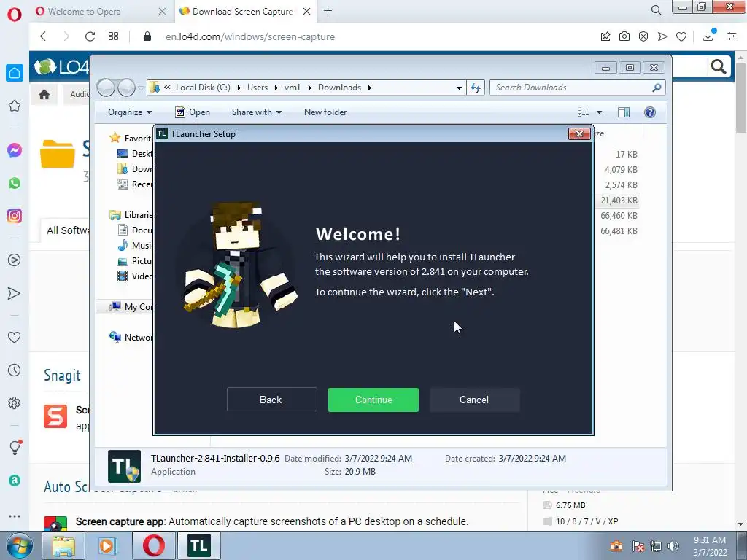Select the 66,460 KB file size entry
The height and width of the screenshot is (560, 747).
[619, 216]
